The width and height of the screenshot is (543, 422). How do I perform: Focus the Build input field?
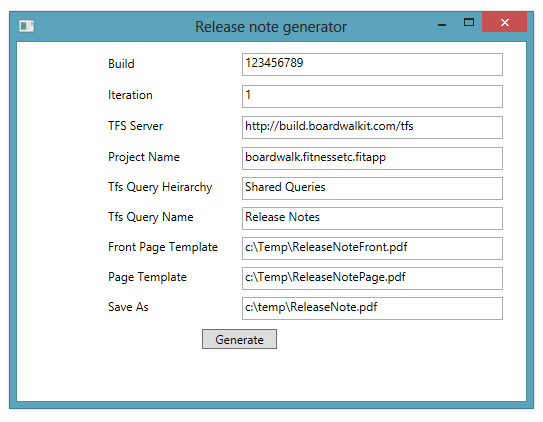(x=372, y=64)
